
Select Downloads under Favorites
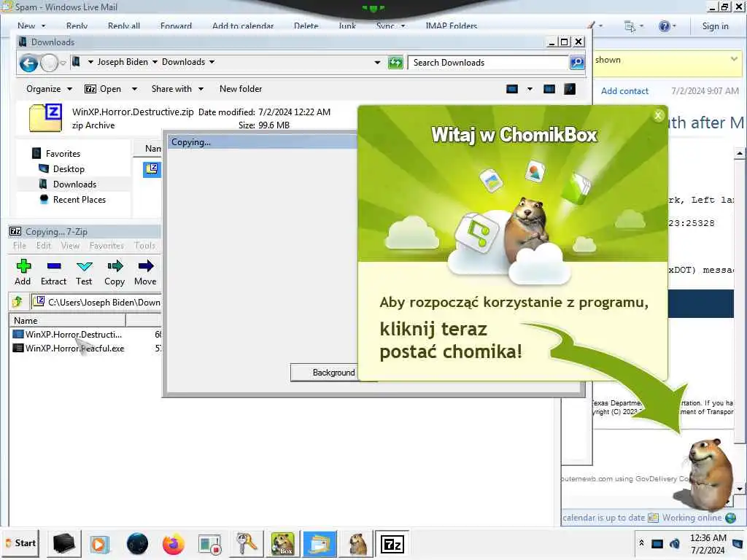74,184
